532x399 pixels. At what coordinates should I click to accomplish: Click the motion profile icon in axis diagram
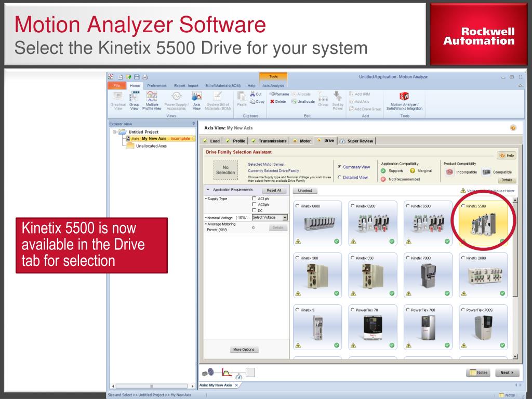[227, 373]
